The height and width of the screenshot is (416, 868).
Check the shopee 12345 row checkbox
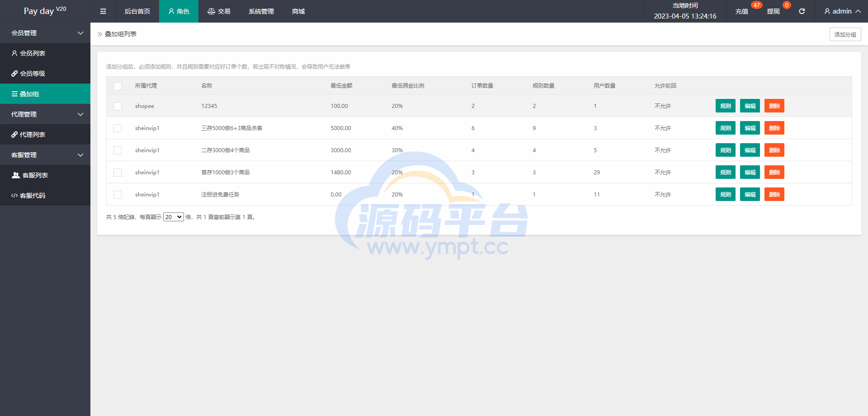click(118, 106)
